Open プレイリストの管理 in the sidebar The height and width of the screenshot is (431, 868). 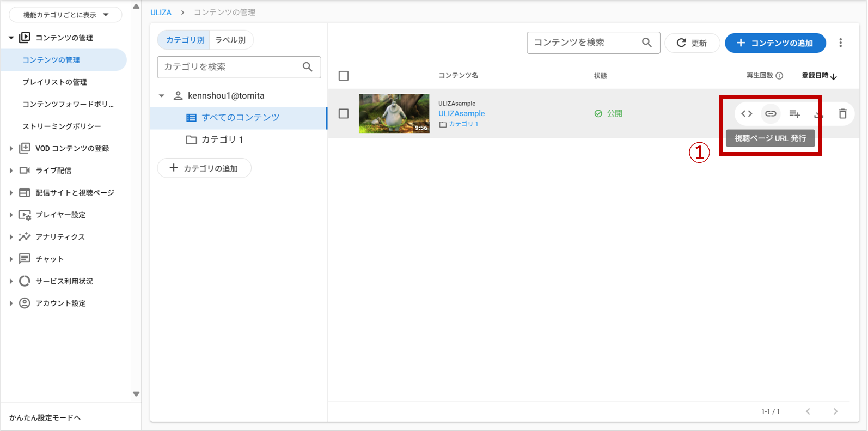pyautogui.click(x=54, y=82)
